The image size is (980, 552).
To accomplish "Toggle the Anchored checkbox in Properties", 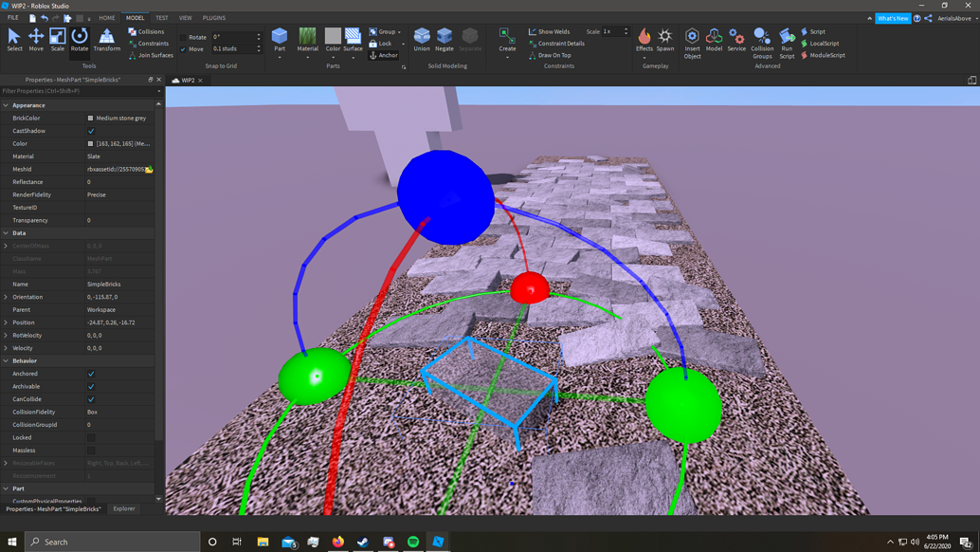I will [90, 374].
